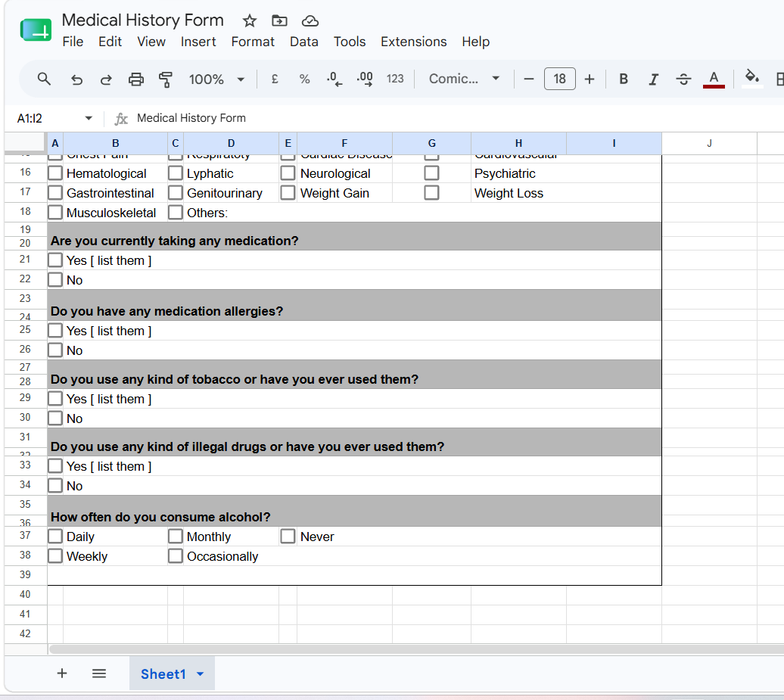Open the Sheet1 tab options arrow

[201, 674]
